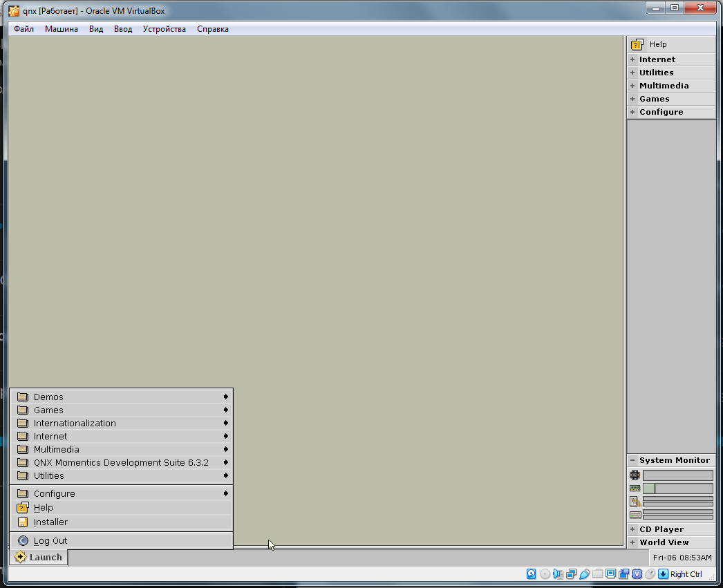The height and width of the screenshot is (588, 723).
Task: Expand the Multimedia section in the shelf
Action: [671, 86]
